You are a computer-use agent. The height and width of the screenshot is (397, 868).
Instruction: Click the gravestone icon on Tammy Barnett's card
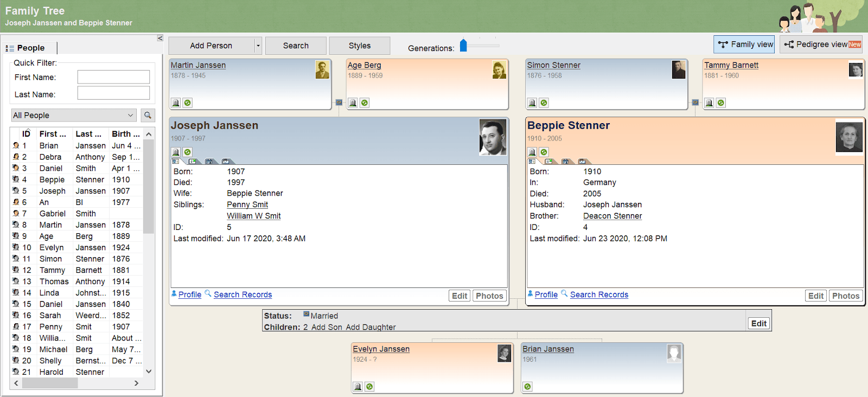pos(709,103)
